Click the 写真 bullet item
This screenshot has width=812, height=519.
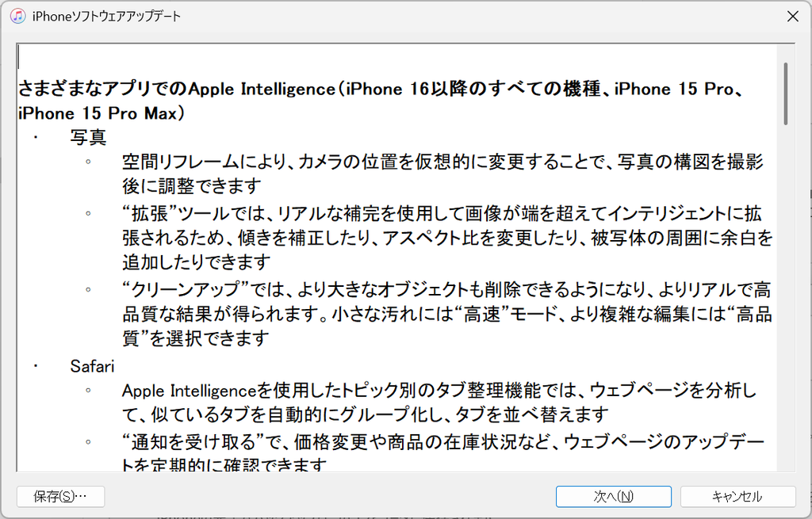point(89,137)
